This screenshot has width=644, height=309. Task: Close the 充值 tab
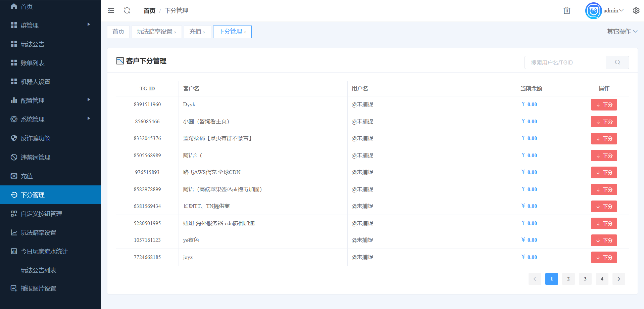pos(204,33)
